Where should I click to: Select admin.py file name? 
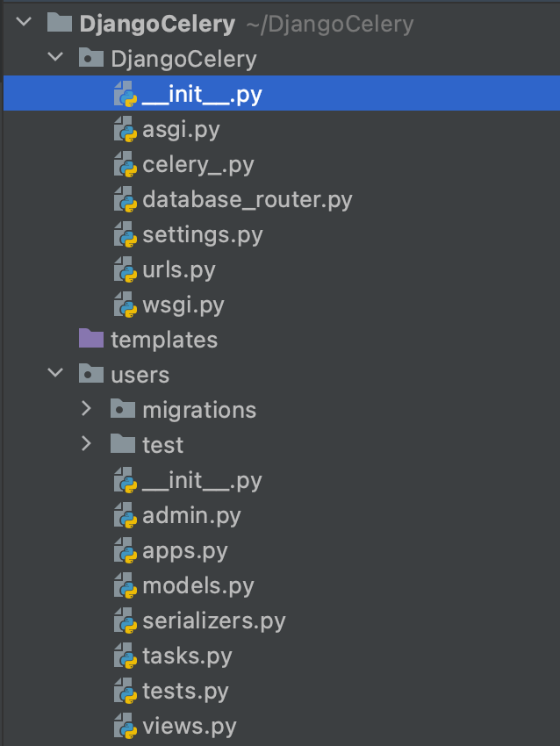(191, 515)
